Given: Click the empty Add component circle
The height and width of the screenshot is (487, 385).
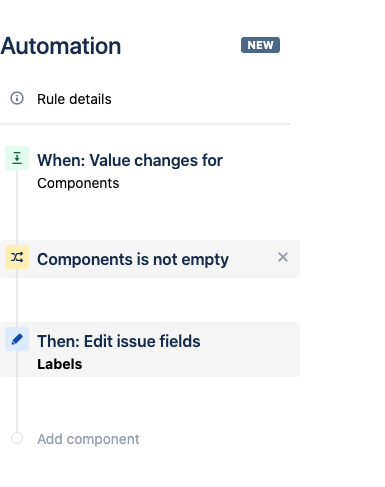Looking at the screenshot, I should tap(17, 438).
